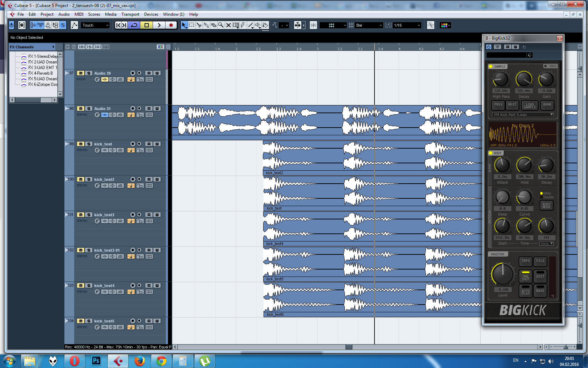Select the Object Selection arrow tool
Viewport: 588px width, 368px height.
(184, 25)
